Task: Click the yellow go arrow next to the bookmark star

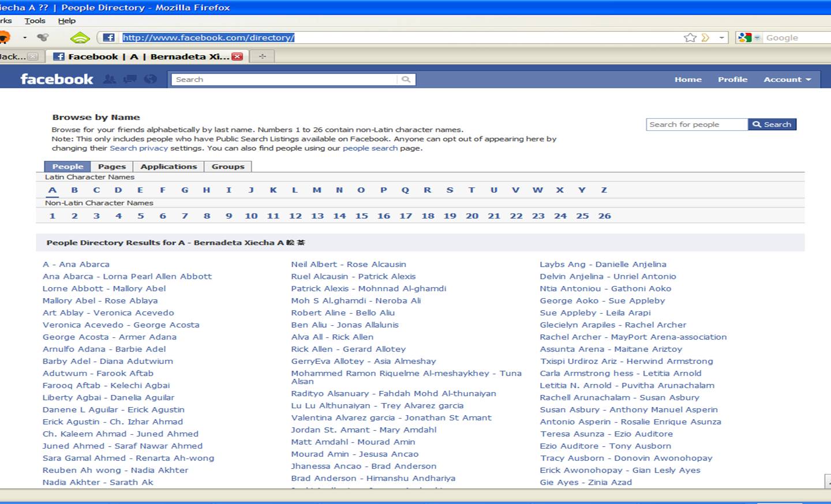Action: [705, 37]
